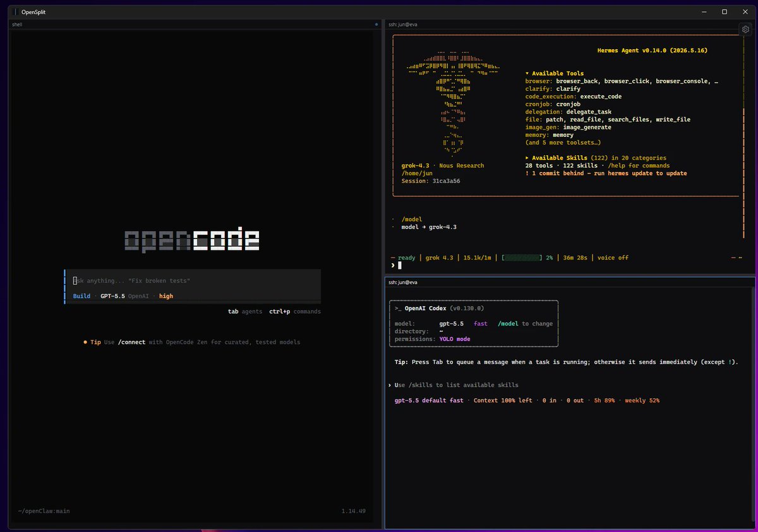Click version number "1.14.49"

(354, 511)
